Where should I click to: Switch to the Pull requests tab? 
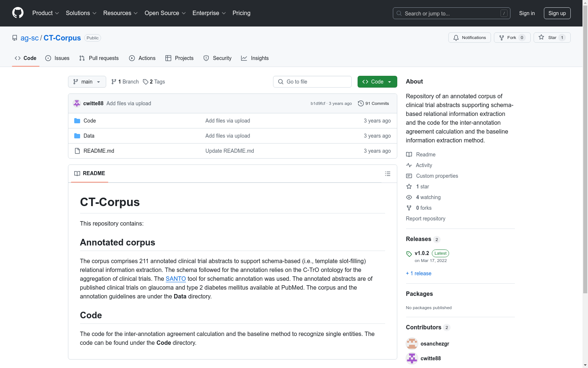click(x=99, y=58)
